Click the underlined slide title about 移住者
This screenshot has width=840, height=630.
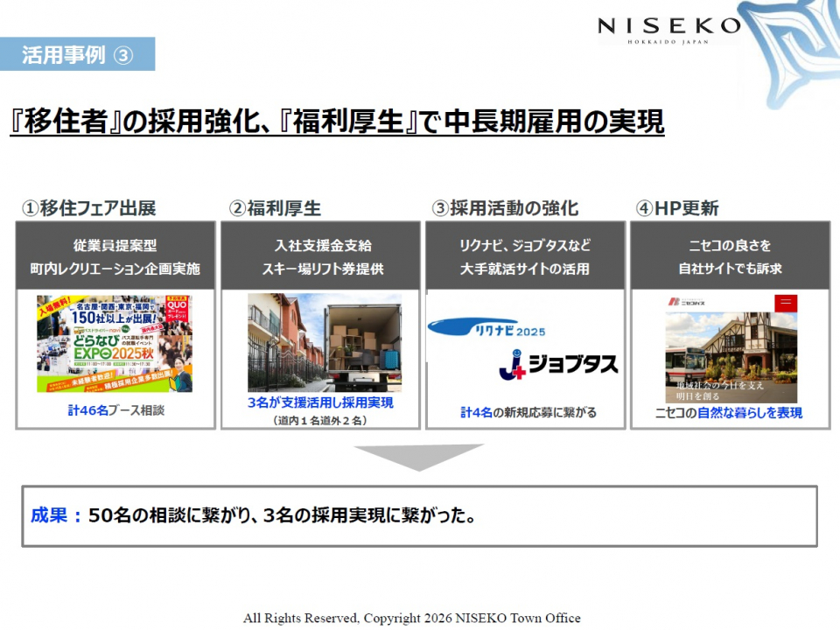(337, 121)
